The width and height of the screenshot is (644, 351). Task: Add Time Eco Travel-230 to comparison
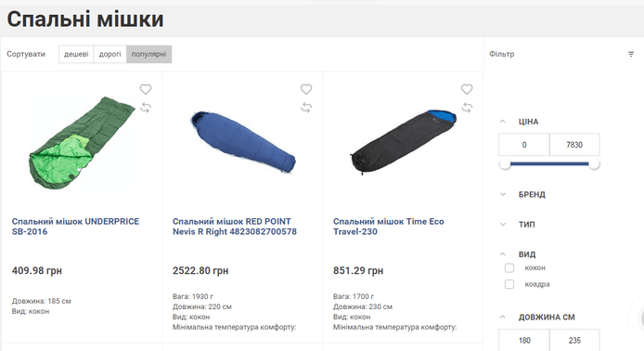point(467,108)
